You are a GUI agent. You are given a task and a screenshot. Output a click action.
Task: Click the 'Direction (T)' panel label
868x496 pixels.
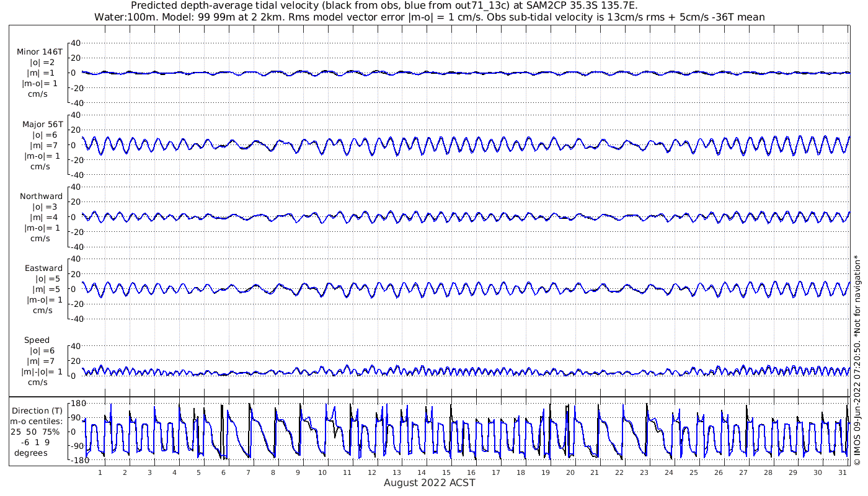[x=38, y=410]
